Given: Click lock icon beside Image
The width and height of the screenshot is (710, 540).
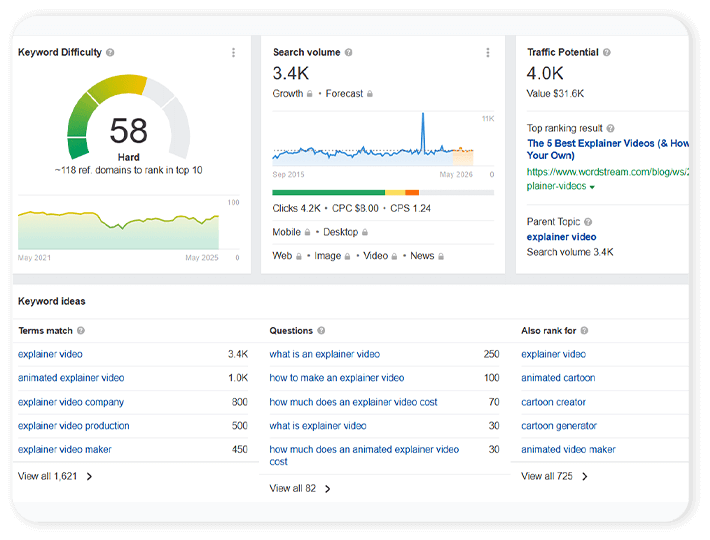Looking at the screenshot, I should pyautogui.click(x=347, y=256).
